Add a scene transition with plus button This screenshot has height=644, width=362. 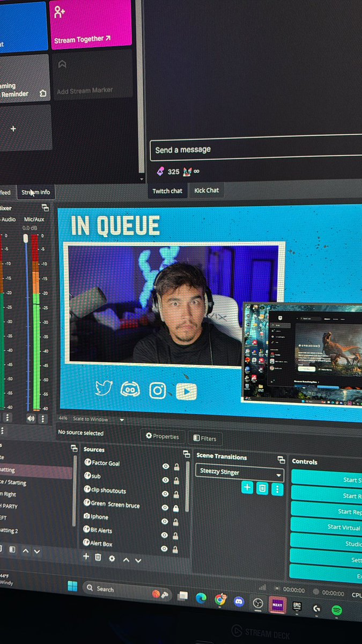click(x=247, y=487)
